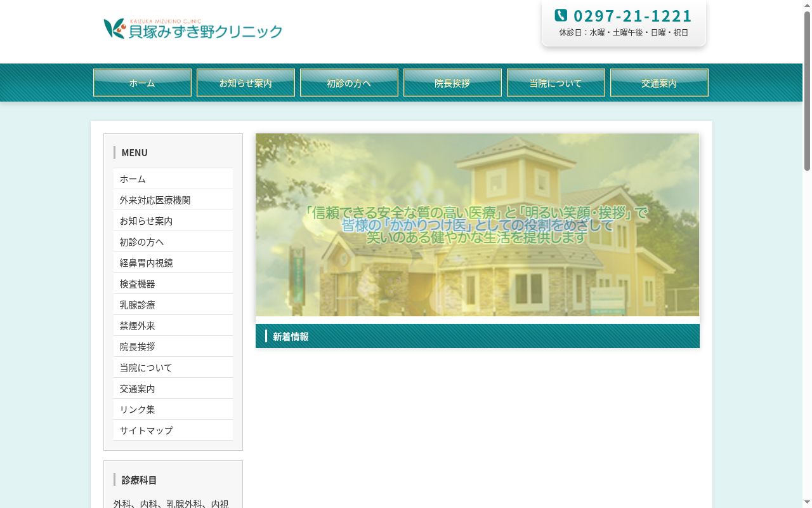This screenshot has height=508, width=812.
Task: Open the 経鼻胃内視鏡 sidebar link
Action: 173,263
